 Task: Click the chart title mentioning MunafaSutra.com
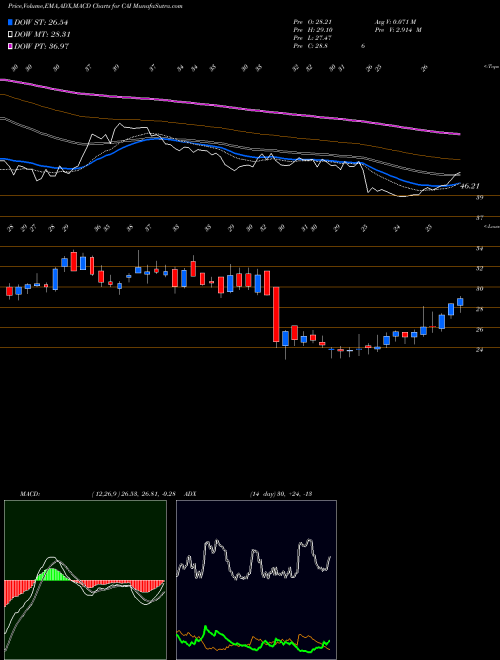point(95,7)
